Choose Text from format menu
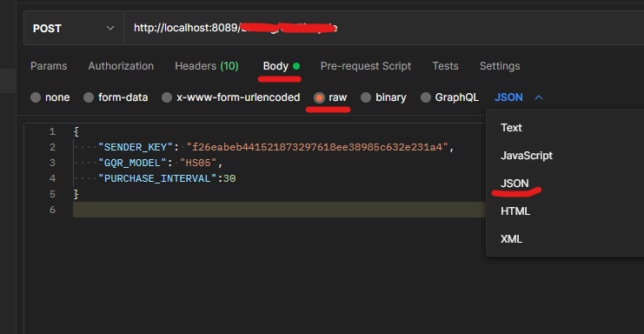 [x=511, y=128]
